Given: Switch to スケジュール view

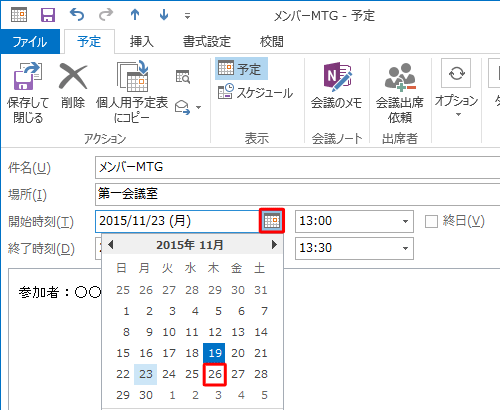Looking at the screenshot, I should click(x=255, y=92).
